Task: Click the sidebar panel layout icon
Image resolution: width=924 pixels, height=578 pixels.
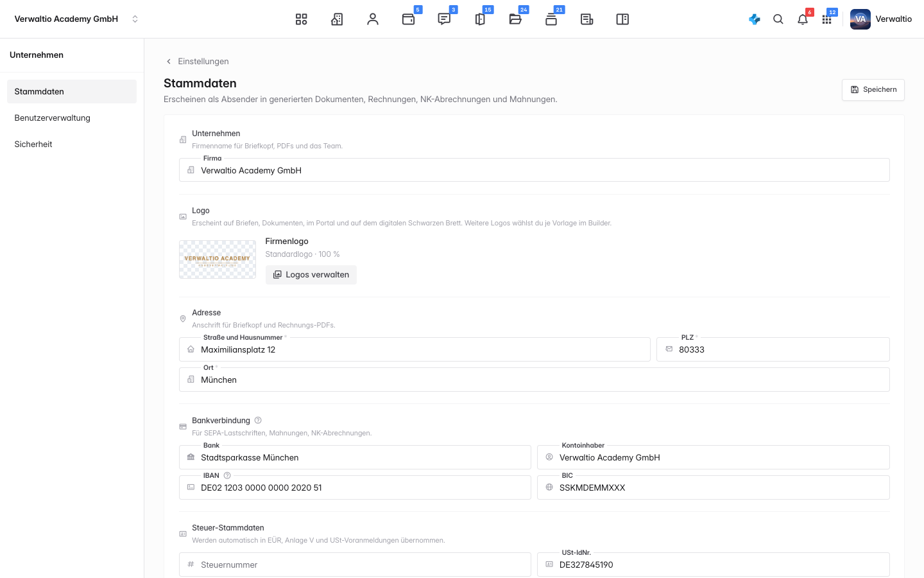Action: tap(622, 19)
